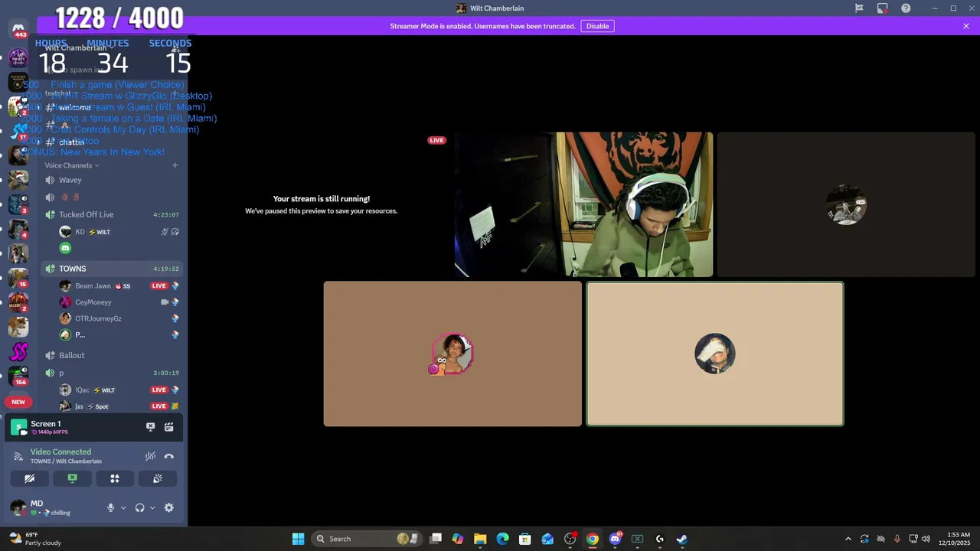
Task: Open Windows Start menu
Action: (298, 539)
